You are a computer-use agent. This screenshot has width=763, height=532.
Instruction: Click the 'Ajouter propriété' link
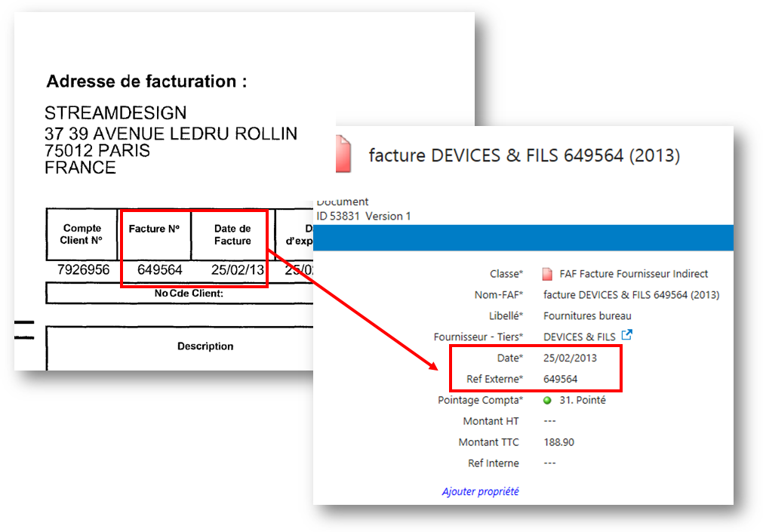tap(480, 491)
